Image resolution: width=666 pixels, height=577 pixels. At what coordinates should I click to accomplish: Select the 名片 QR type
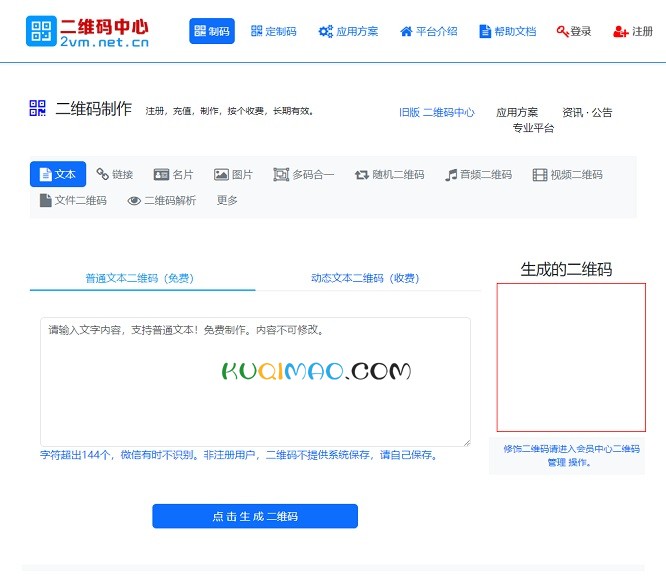coord(173,174)
